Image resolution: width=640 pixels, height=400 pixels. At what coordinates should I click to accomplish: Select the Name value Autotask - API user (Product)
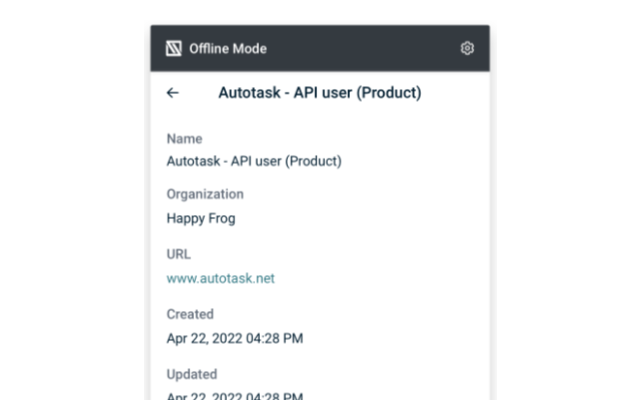(x=254, y=161)
